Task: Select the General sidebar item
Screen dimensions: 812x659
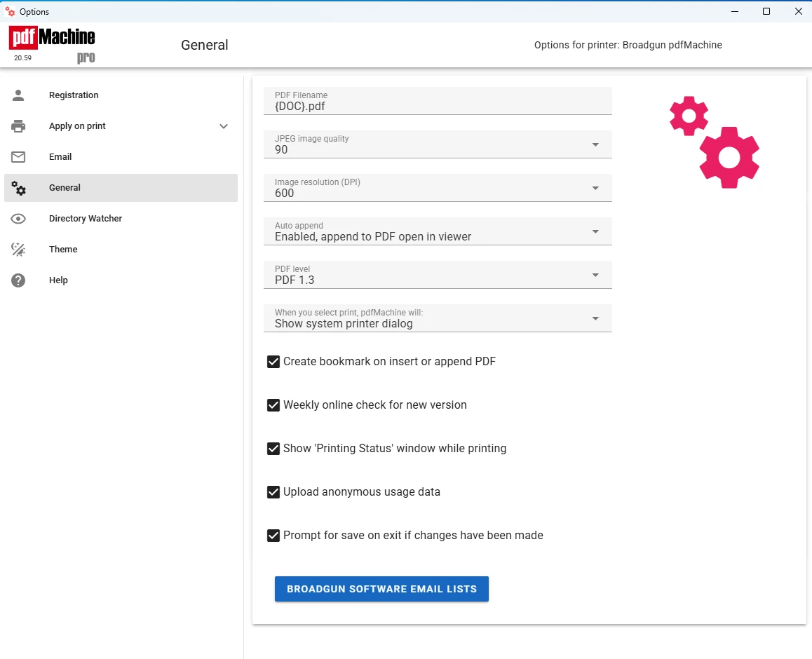Action: point(121,188)
